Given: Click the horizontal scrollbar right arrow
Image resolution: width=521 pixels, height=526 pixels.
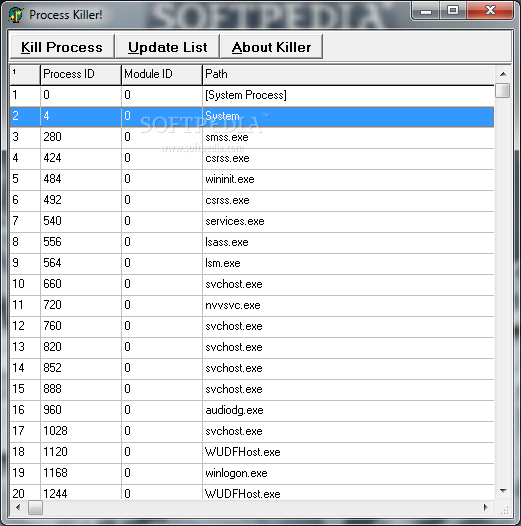Looking at the screenshot, I should pyautogui.click(x=485, y=507).
